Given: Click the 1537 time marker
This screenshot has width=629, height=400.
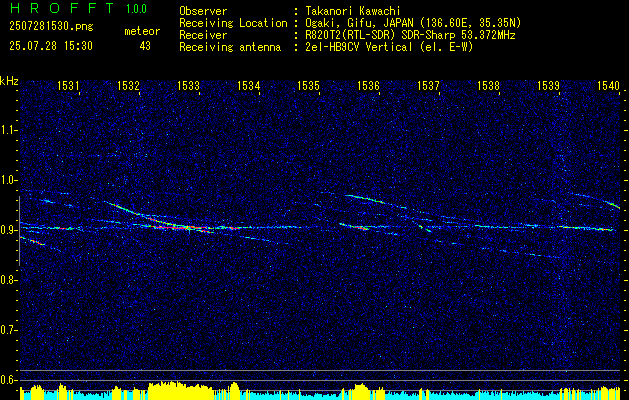Looking at the screenshot, I should point(428,85).
